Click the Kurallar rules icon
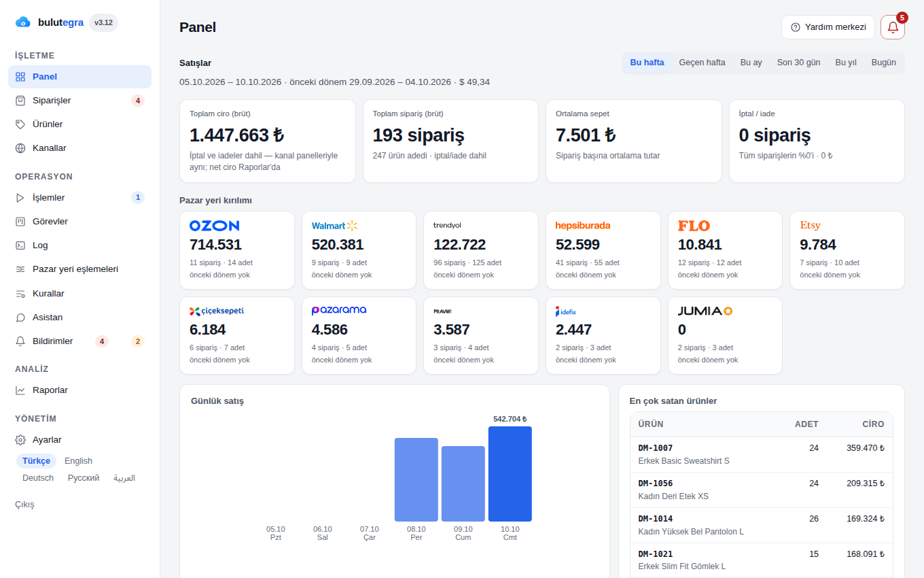 coord(20,294)
